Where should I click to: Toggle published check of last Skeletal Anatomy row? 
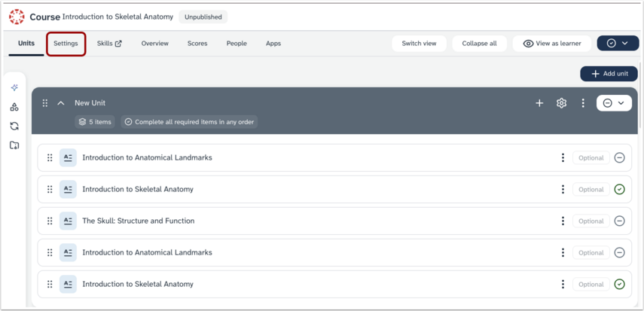619,285
